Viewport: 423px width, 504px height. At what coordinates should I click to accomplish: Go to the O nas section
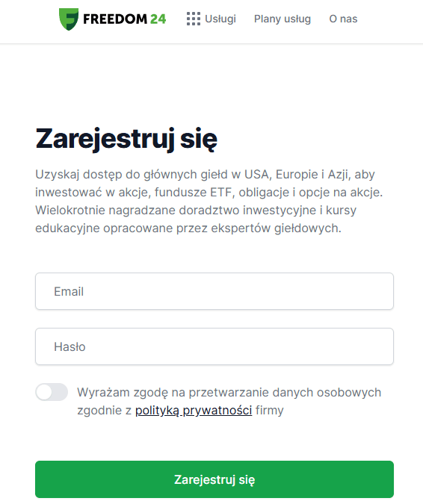coord(343,19)
